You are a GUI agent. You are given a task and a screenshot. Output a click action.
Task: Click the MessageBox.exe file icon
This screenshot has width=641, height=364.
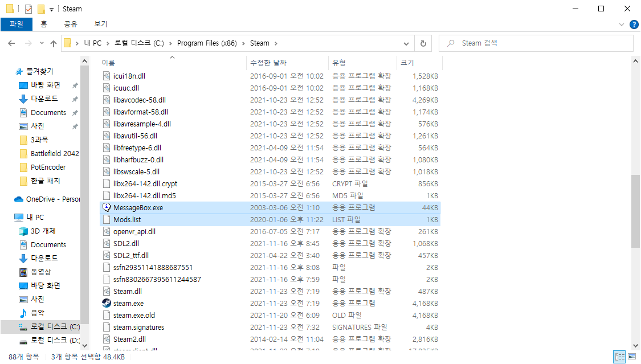pyautogui.click(x=107, y=207)
